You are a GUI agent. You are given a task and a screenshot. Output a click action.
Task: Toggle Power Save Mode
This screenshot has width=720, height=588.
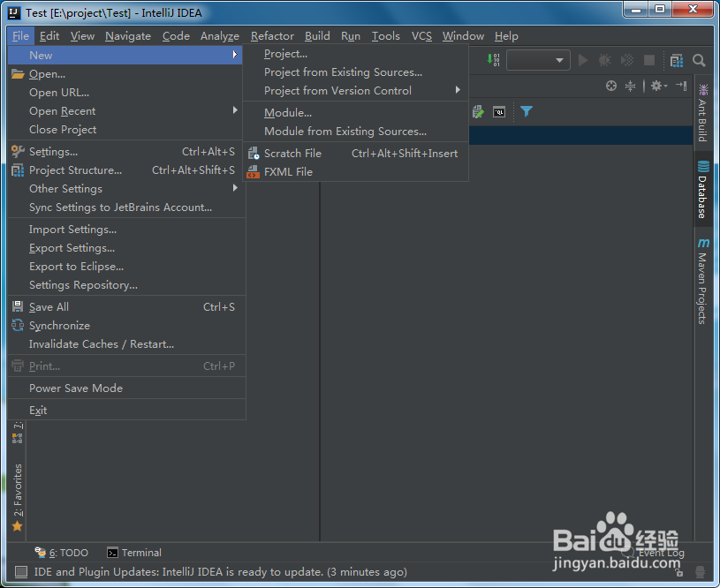pos(125,388)
